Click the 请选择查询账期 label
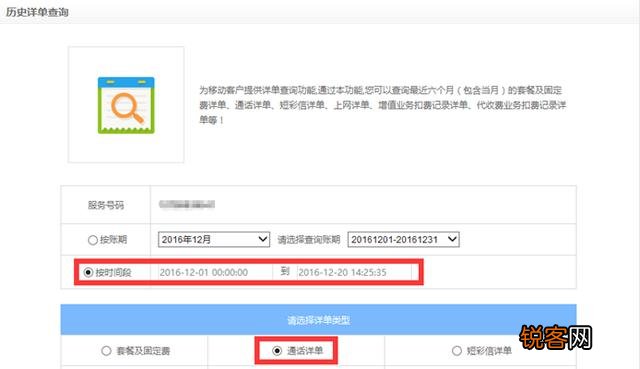 [309, 240]
